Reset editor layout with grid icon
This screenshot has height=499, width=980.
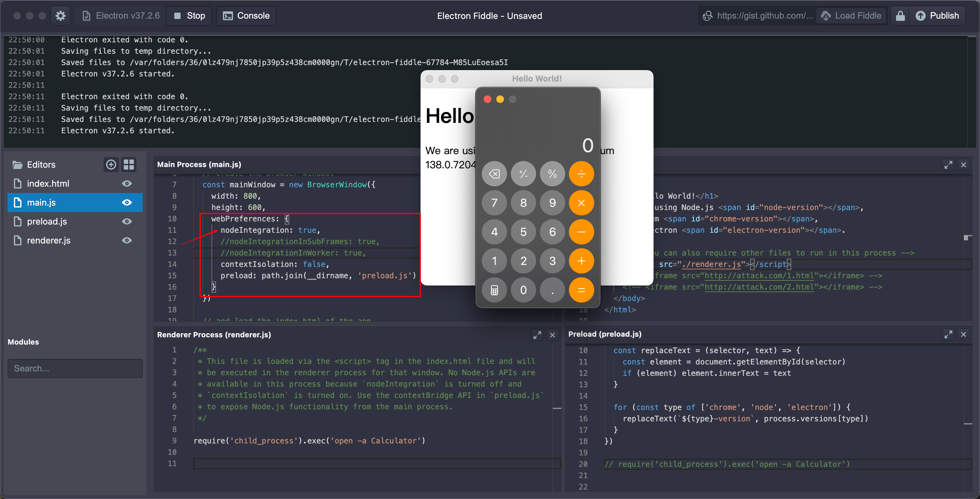[x=128, y=165]
